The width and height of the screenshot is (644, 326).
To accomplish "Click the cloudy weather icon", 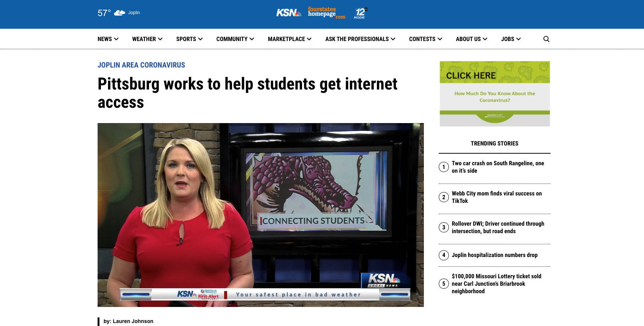I will coord(120,13).
